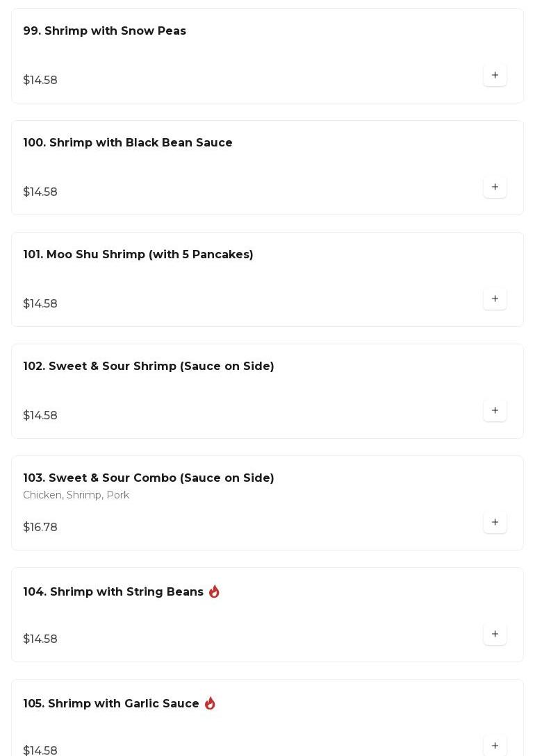Add Sweet & Sour Combo to cart
Image resolution: width=535 pixels, height=756 pixels.
point(495,522)
